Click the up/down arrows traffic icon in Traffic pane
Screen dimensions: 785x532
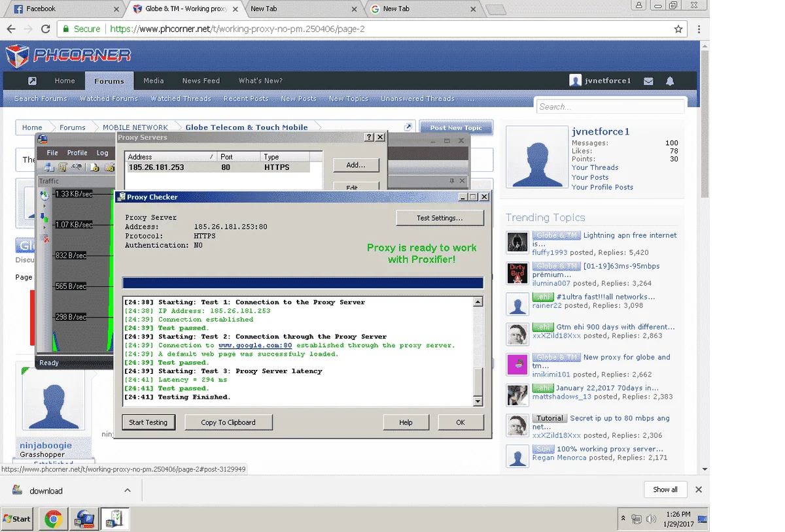[x=44, y=217]
